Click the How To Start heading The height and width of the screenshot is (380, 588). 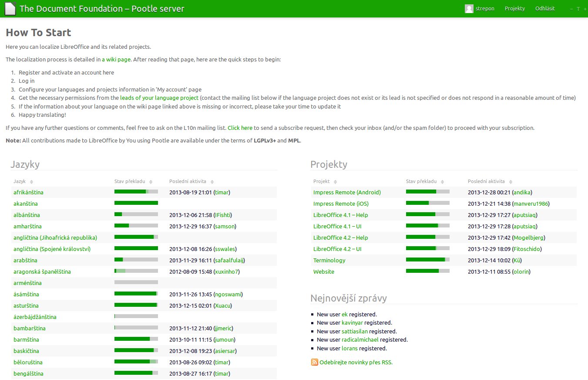[38, 33]
